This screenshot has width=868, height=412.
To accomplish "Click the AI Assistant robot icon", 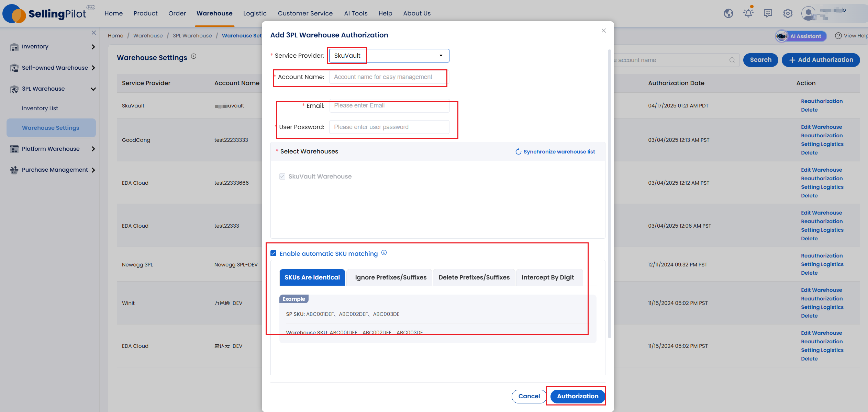I will (782, 36).
